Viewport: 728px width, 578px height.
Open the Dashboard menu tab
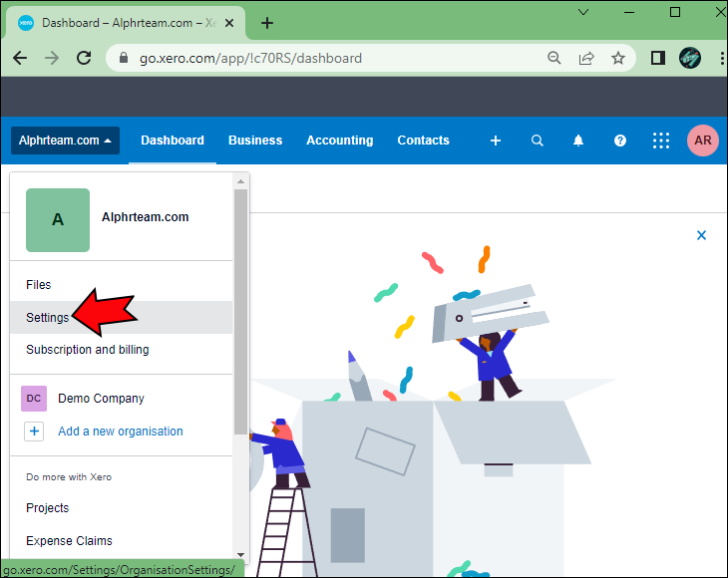(173, 141)
